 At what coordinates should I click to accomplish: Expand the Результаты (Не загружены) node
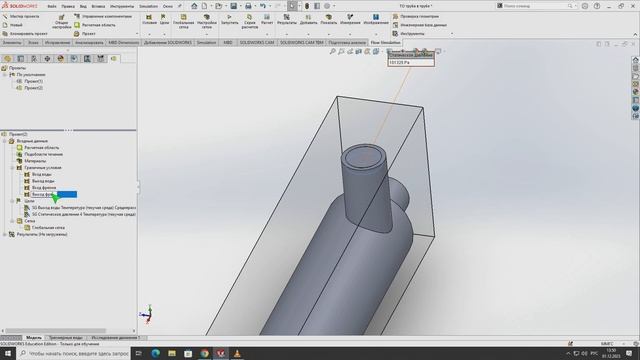5,235
